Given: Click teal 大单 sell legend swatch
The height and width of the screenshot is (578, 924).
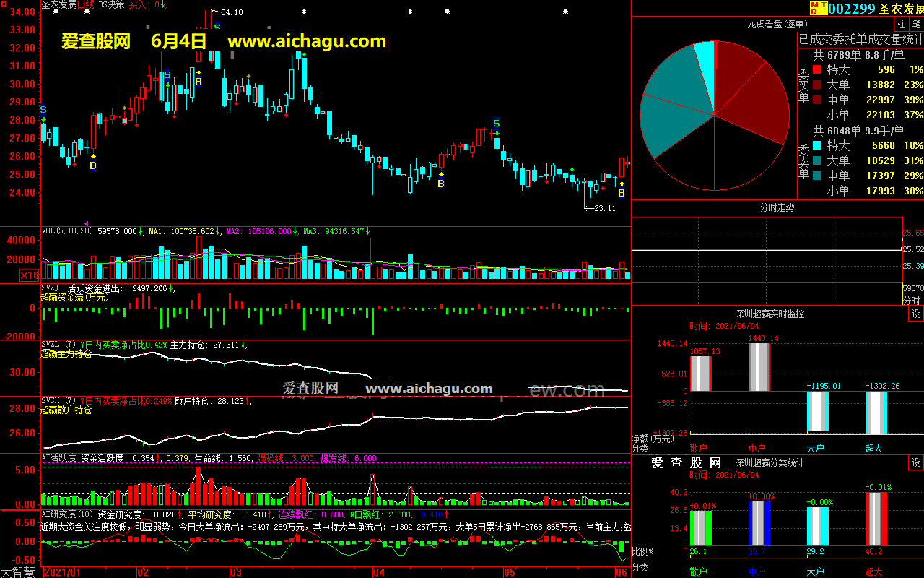Looking at the screenshot, I should [817, 160].
